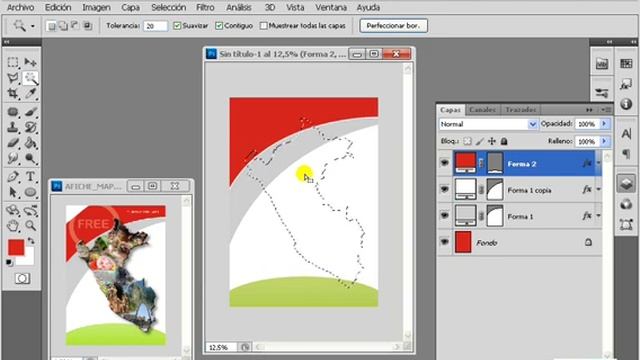
Task: Select the Ellipse shape tool
Action: click(x=30, y=192)
